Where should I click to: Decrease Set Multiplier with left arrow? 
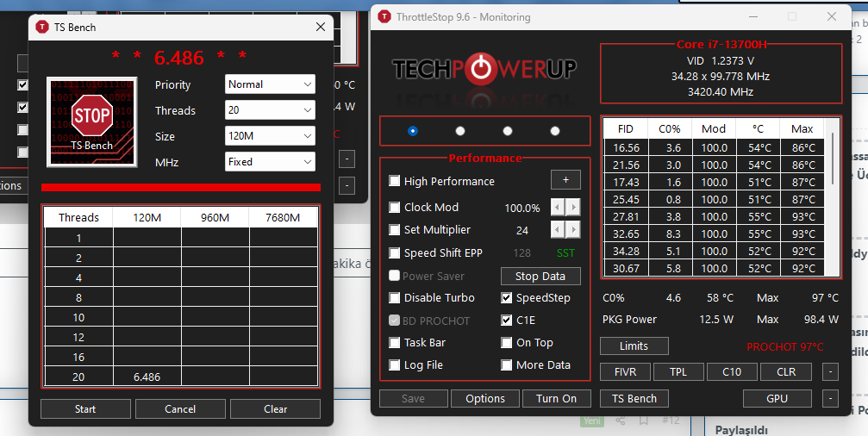coord(558,229)
